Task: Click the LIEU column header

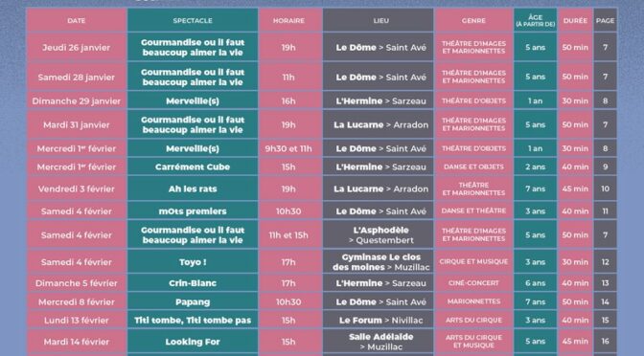Action: [381, 20]
